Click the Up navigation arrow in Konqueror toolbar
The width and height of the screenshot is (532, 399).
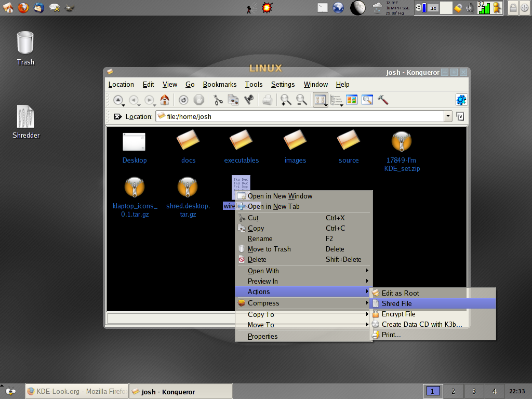tap(118, 100)
